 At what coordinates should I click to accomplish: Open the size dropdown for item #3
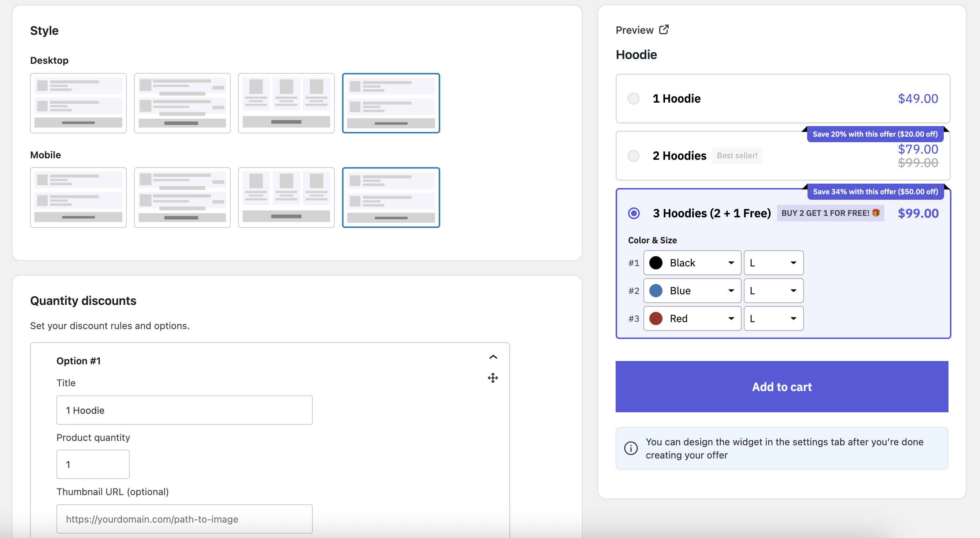[773, 318]
